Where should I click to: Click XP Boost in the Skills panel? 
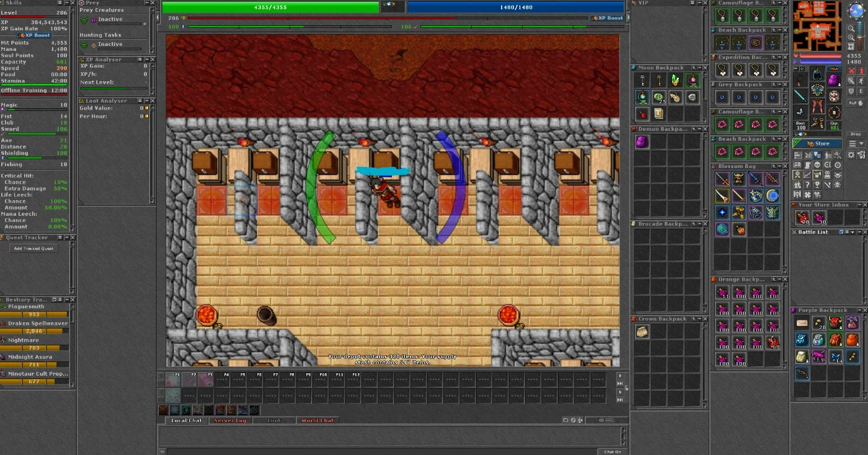pos(34,35)
